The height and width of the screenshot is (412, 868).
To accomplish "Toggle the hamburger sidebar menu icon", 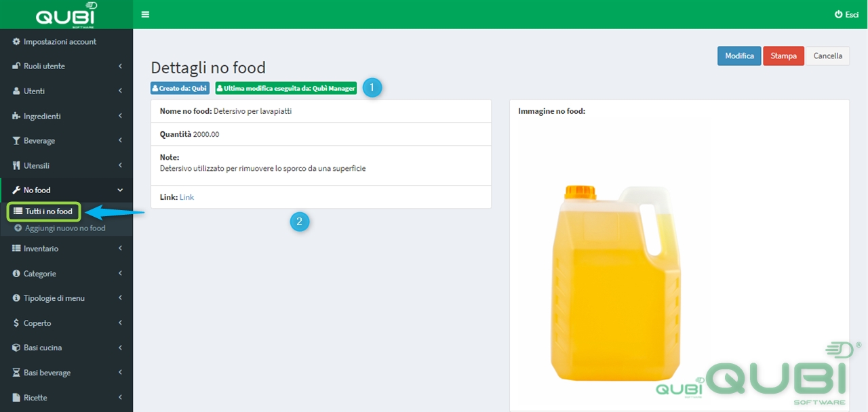I will [145, 14].
